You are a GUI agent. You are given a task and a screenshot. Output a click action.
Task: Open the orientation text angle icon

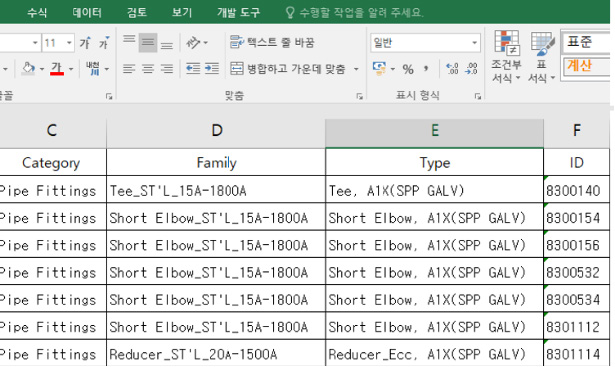[196, 42]
